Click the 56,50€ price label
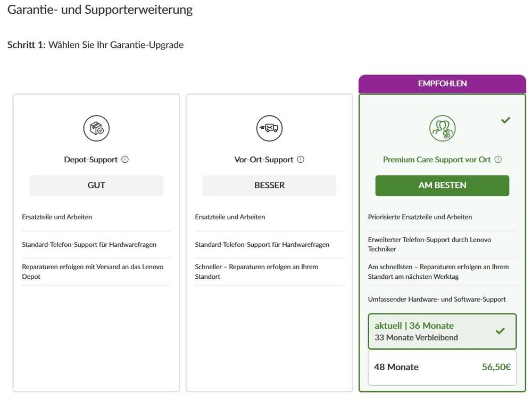Image resolution: width=532 pixels, height=399 pixels. point(496,367)
